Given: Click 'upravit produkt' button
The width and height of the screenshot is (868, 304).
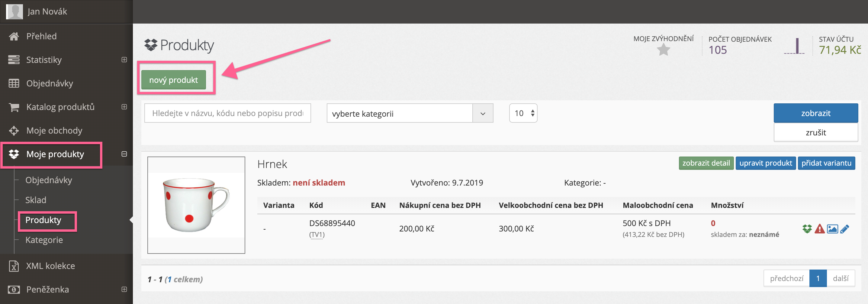Looking at the screenshot, I should [x=766, y=163].
